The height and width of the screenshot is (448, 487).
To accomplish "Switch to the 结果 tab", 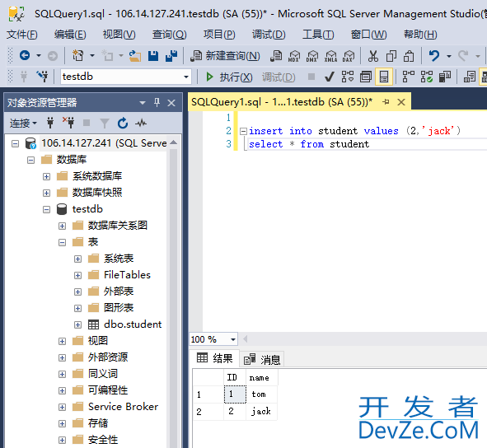I will 214,358.
